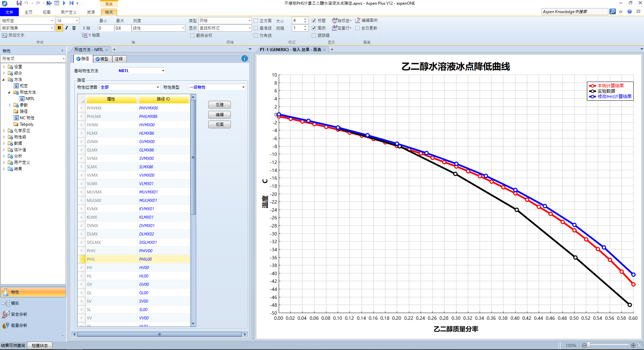Click the Redo arrow icon
The image size is (644, 350).
[x=38, y=3]
